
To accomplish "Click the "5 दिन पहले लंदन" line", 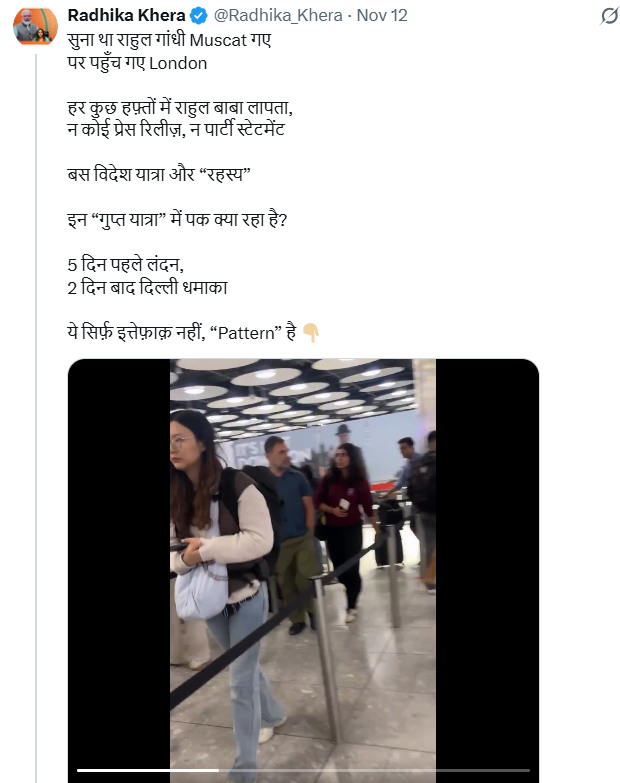I will (126, 265).
